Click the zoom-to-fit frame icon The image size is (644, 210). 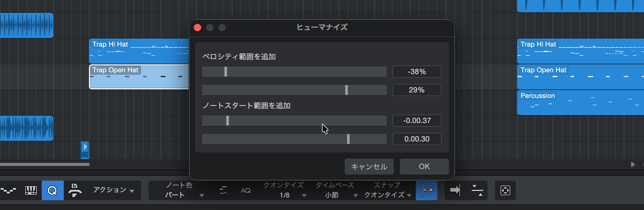pos(505,190)
